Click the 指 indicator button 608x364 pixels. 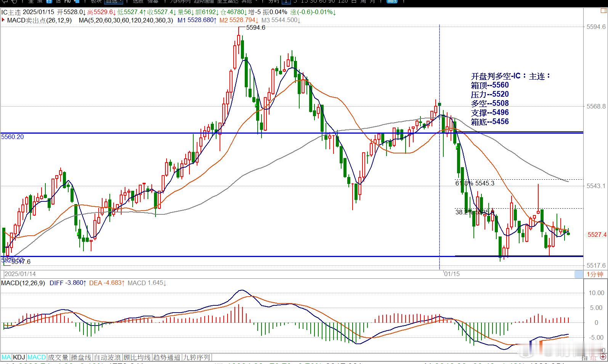tap(585, 358)
